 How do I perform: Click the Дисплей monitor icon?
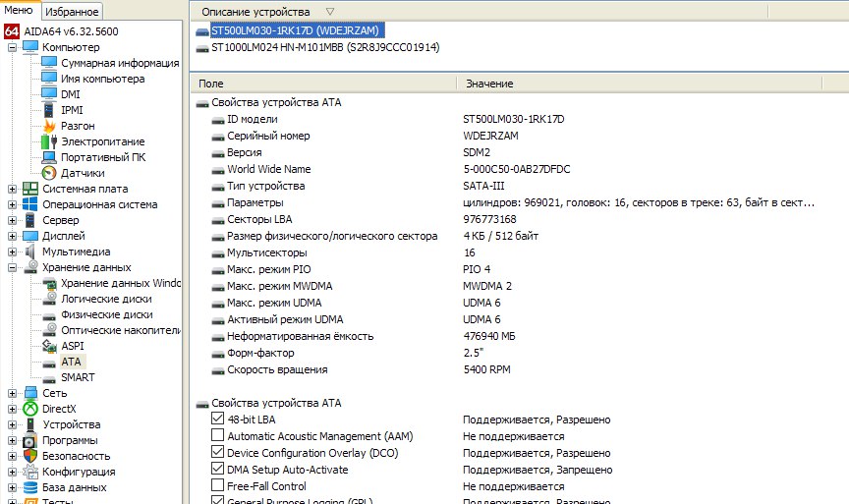click(30, 236)
